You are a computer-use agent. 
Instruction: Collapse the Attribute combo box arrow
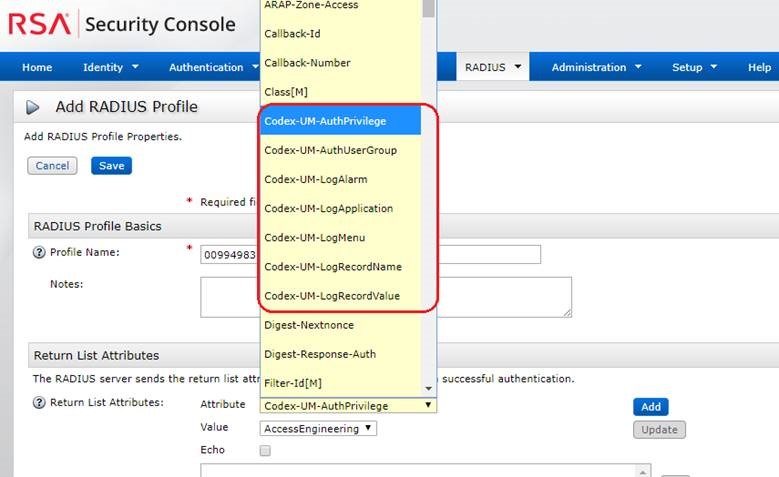click(x=428, y=406)
